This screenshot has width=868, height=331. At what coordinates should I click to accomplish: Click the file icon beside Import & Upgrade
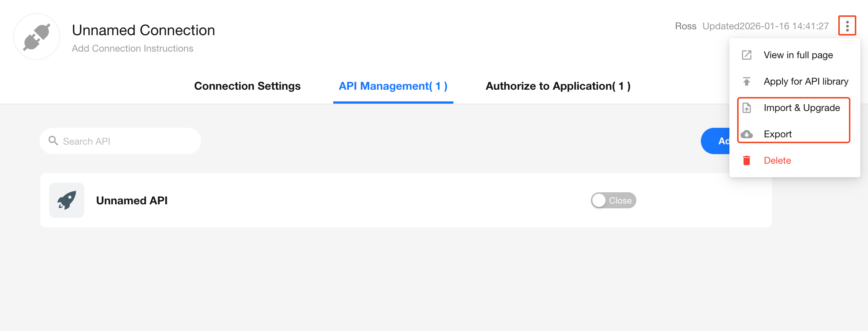(x=747, y=108)
